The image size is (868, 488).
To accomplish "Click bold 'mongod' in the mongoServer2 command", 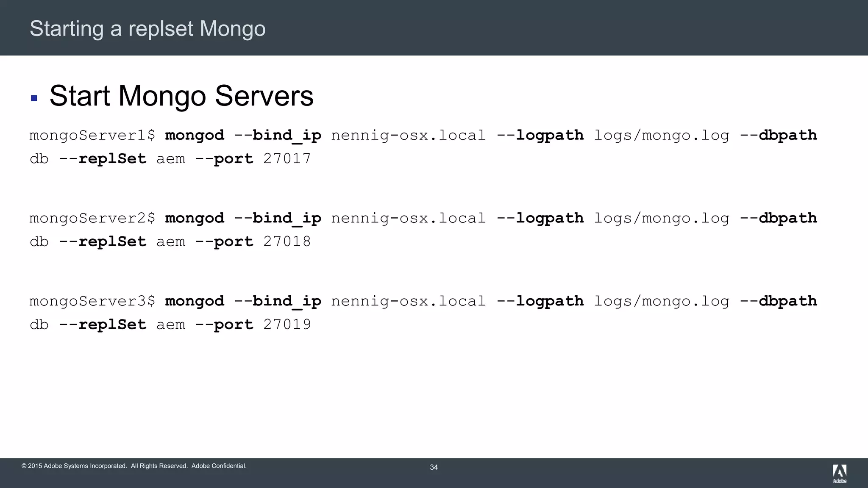I will (x=195, y=219).
